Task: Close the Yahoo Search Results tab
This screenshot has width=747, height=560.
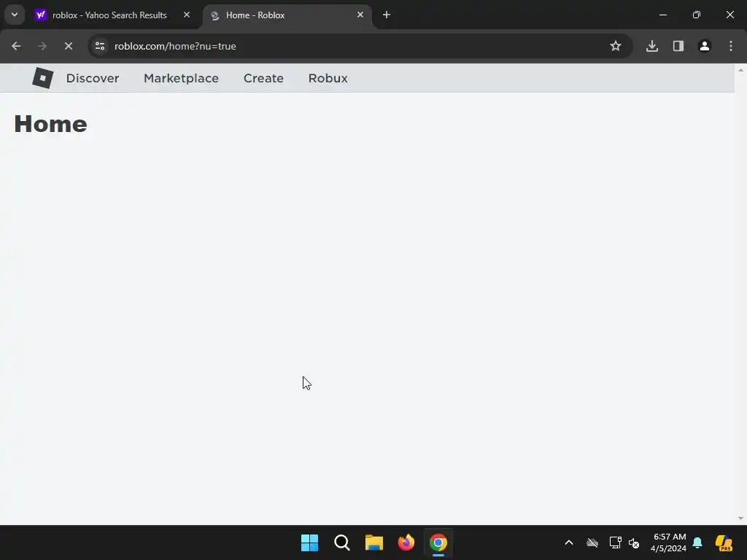Action: [x=187, y=15]
